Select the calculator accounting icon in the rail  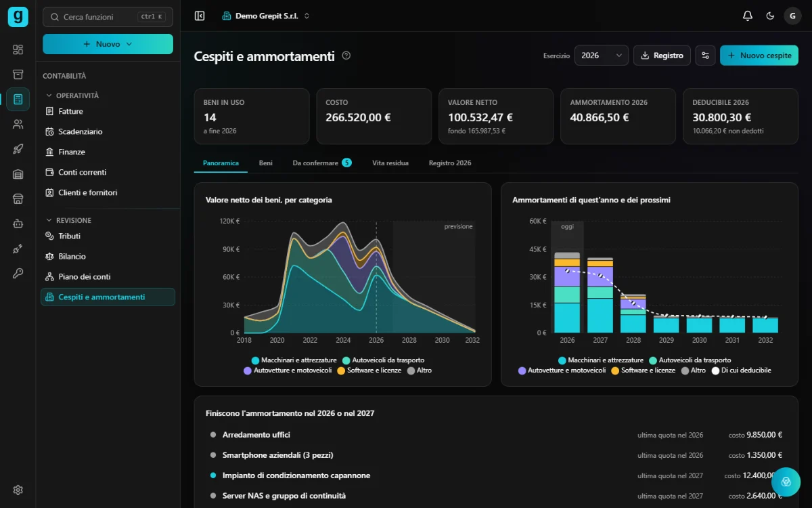18,100
